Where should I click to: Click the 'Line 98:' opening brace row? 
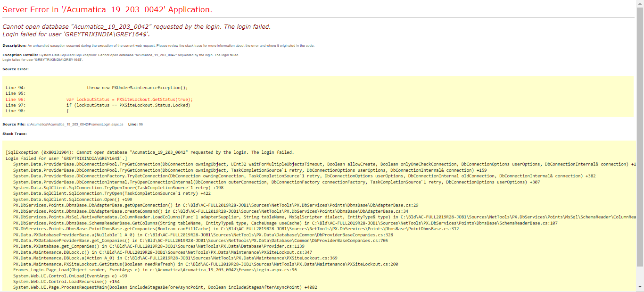click(x=37, y=111)
